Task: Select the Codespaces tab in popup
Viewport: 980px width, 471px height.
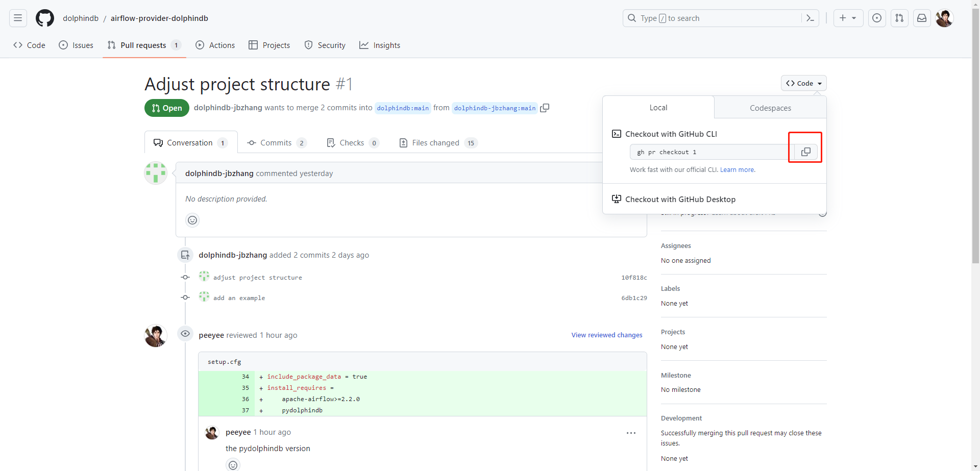Action: (770, 108)
